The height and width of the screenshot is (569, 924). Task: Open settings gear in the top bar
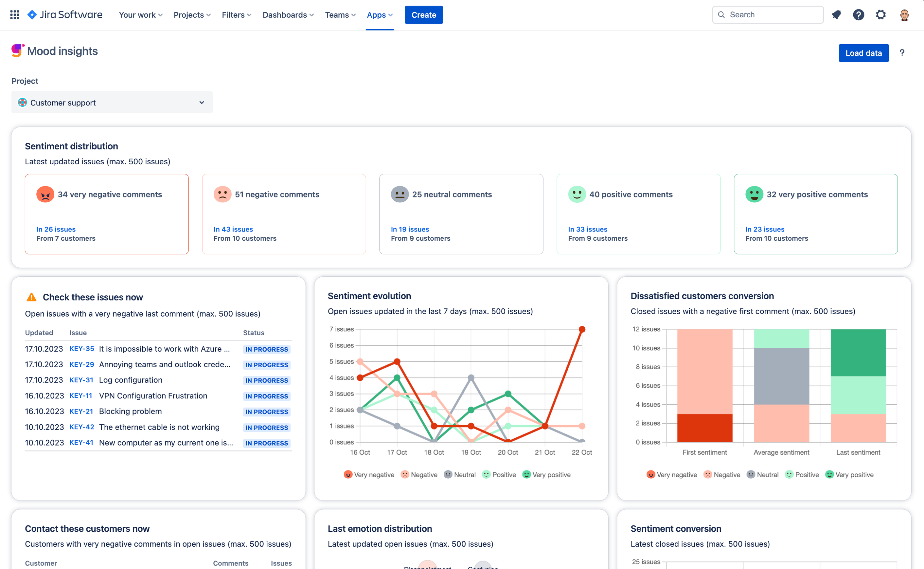pyautogui.click(x=881, y=15)
